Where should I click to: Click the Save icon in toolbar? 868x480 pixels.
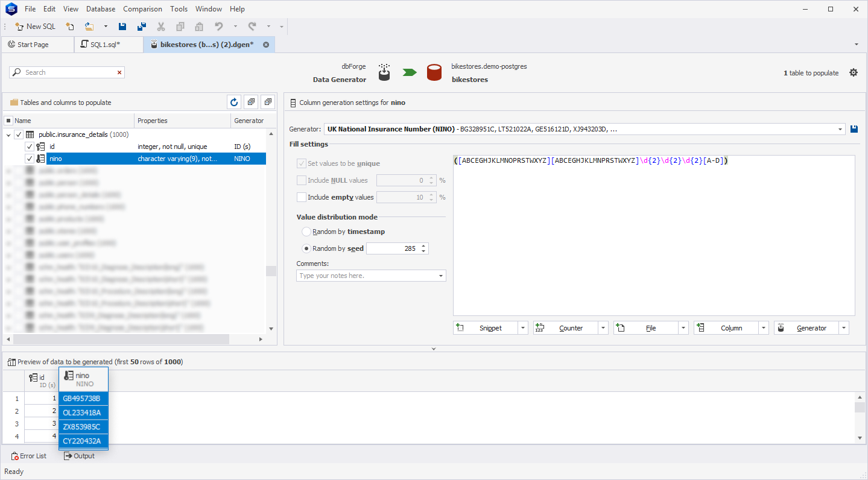(122, 27)
